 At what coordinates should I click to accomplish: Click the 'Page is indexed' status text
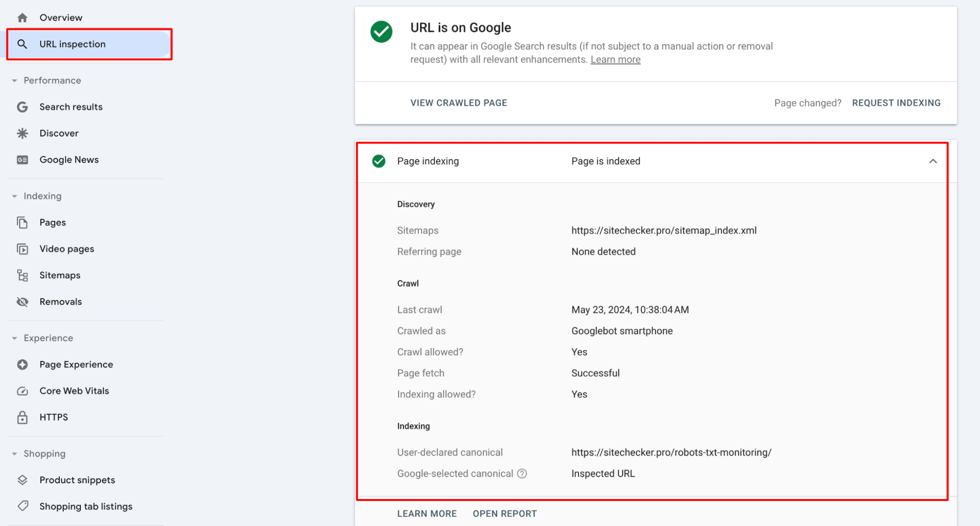click(x=605, y=161)
